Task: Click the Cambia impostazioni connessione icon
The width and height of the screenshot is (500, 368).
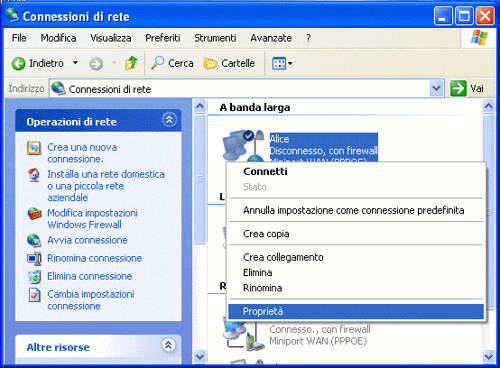Action: tap(34, 295)
